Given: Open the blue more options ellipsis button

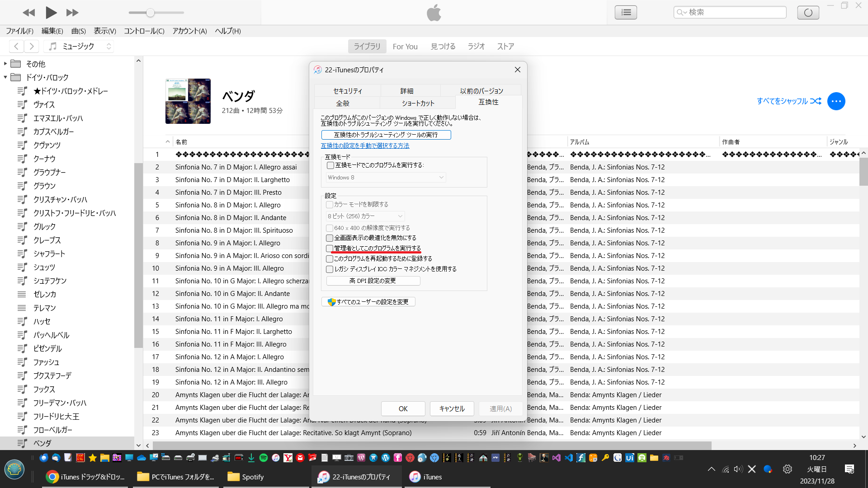Looking at the screenshot, I should pyautogui.click(x=836, y=101).
